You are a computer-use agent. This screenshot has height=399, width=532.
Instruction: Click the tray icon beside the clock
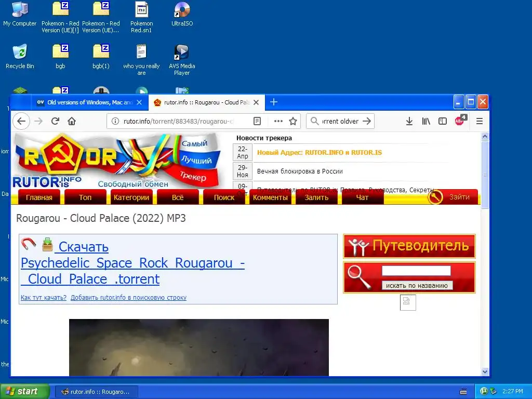[x=493, y=391]
